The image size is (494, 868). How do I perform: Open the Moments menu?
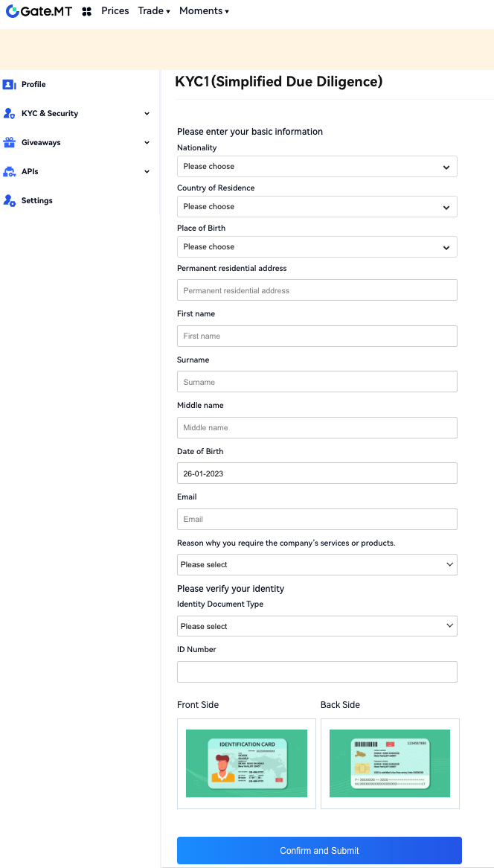[x=204, y=11]
